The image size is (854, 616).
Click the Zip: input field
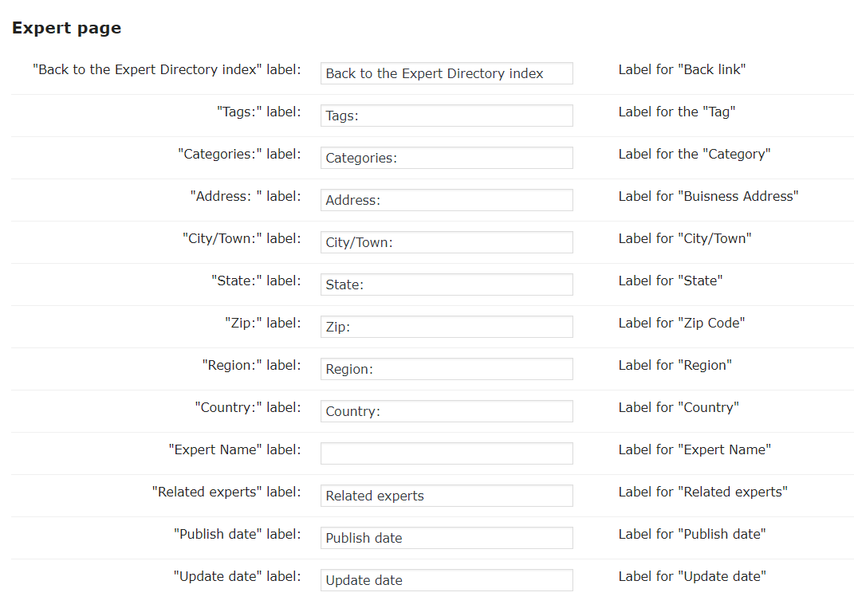click(x=447, y=327)
